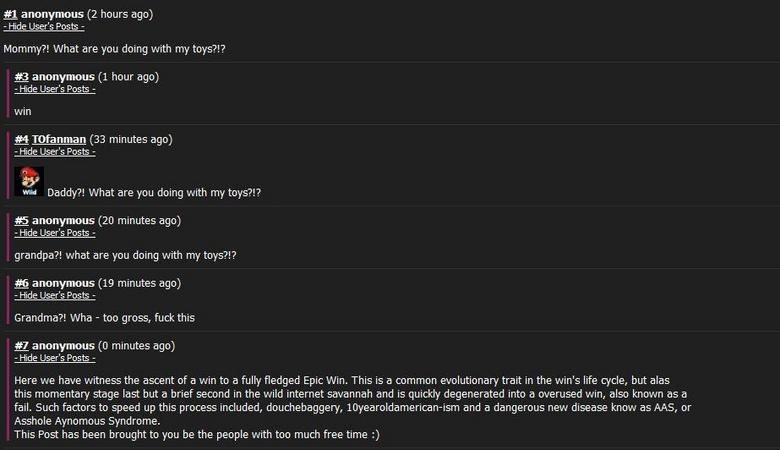Viewport: 780px width, 450px height.
Task: Click the 'grandpa?!' comment text
Action: [138, 255]
